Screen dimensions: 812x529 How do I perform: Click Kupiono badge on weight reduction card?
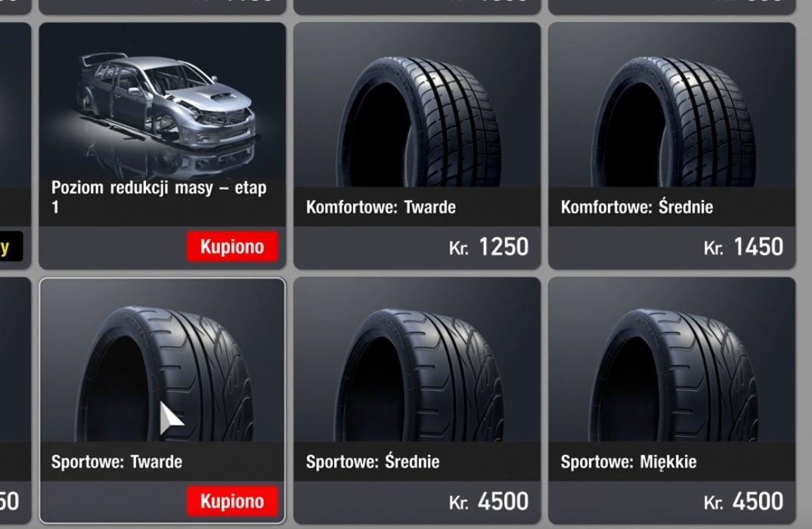point(232,246)
